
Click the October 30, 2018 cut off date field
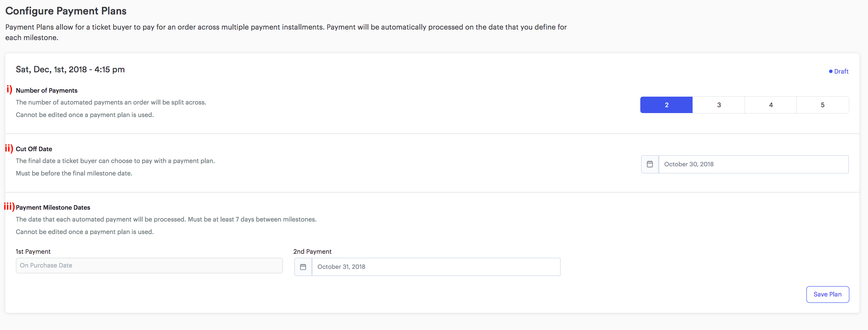pos(753,164)
